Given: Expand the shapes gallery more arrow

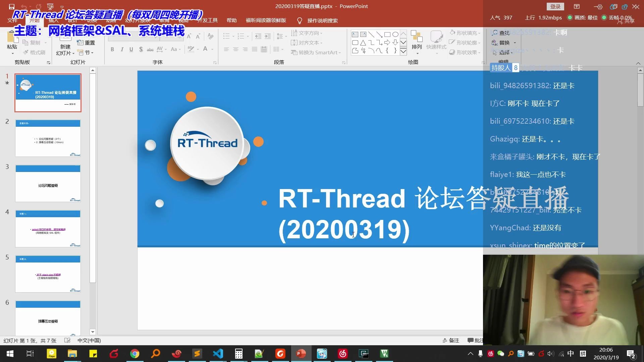Looking at the screenshot, I should coord(404,51).
